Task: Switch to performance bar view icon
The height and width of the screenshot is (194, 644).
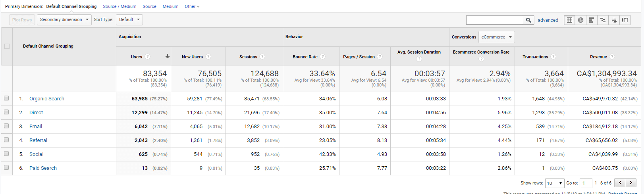Action: (x=592, y=20)
